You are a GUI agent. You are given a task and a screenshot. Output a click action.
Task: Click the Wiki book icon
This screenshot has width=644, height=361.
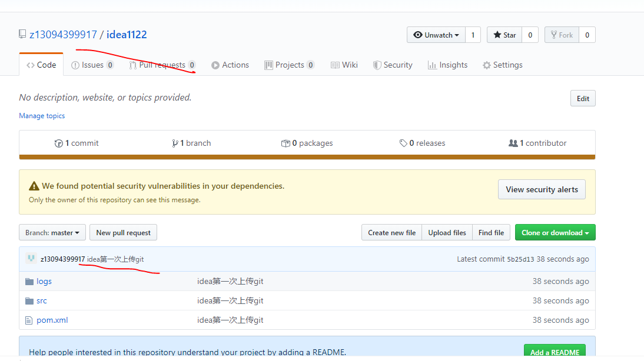click(x=335, y=65)
